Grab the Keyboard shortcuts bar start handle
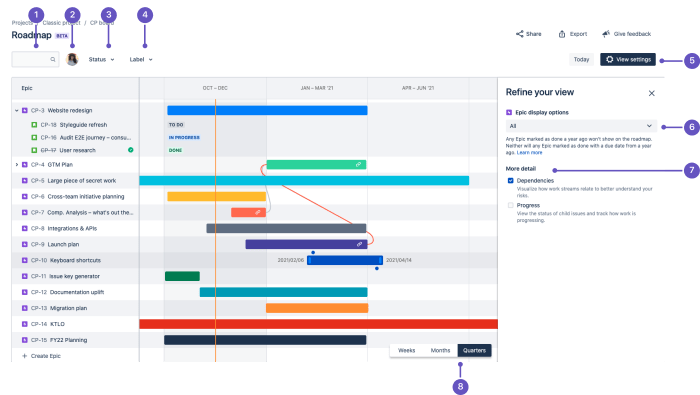Viewport: 700px width, 395px height. click(x=309, y=260)
